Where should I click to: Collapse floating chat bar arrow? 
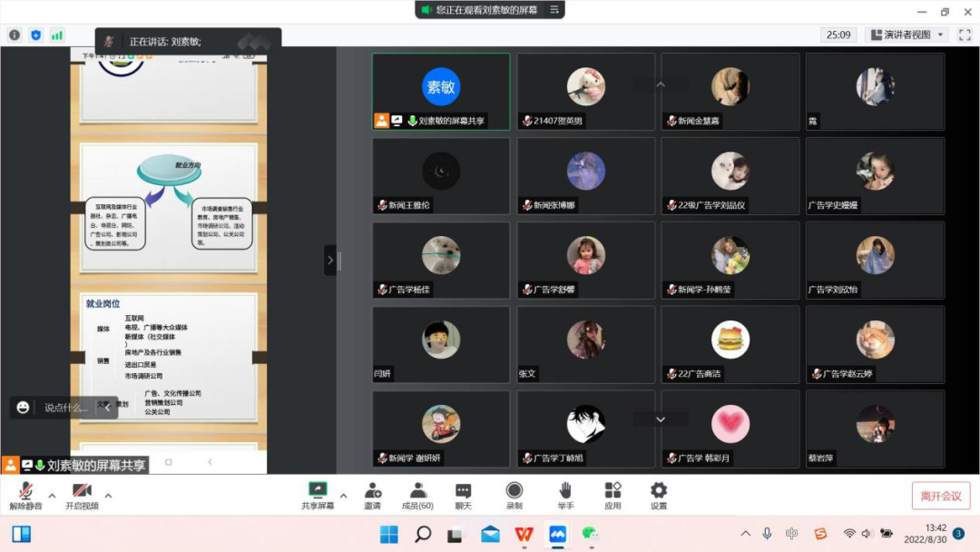107,408
